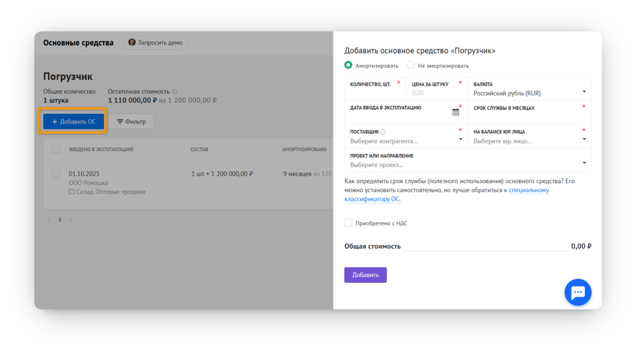Click the info icon next to Поставщик

pyautogui.click(x=383, y=132)
